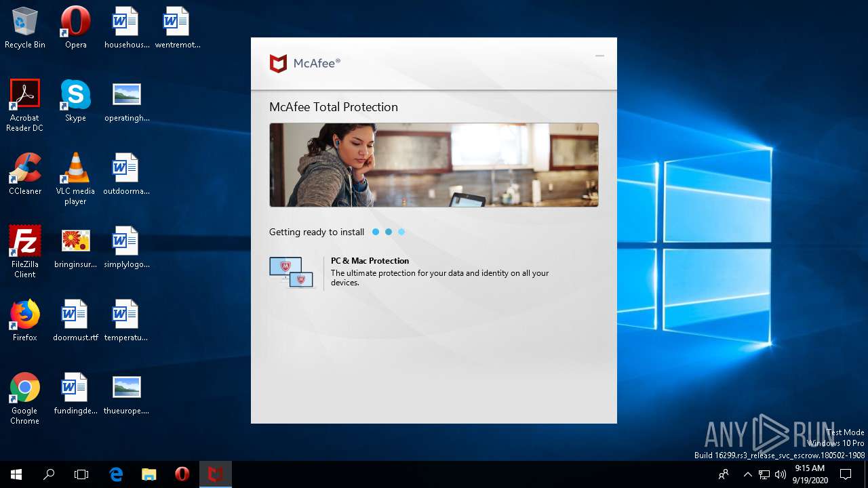The width and height of the screenshot is (868, 488).
Task: Open Task View on the taskbar
Action: (81, 474)
